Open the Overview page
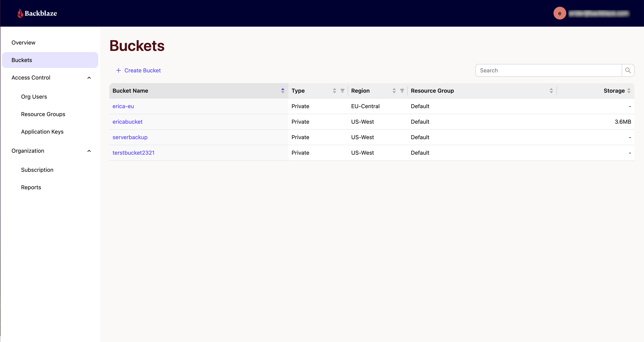 tap(23, 43)
